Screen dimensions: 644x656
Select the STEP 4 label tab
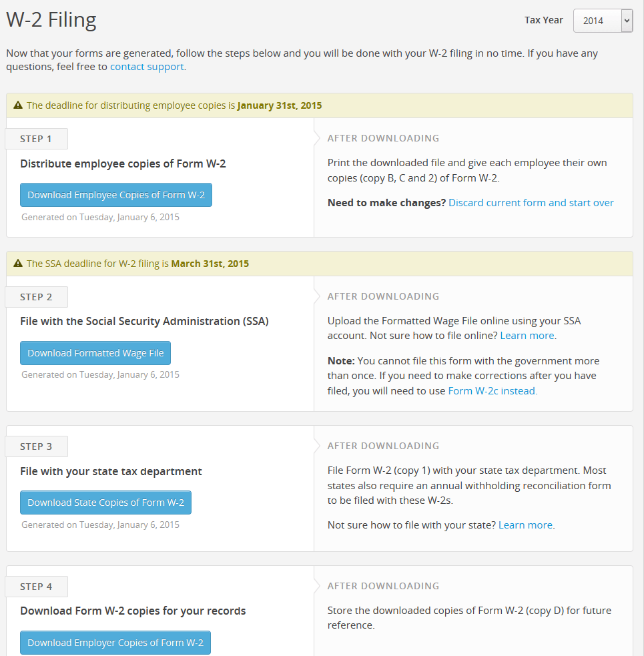(x=37, y=587)
